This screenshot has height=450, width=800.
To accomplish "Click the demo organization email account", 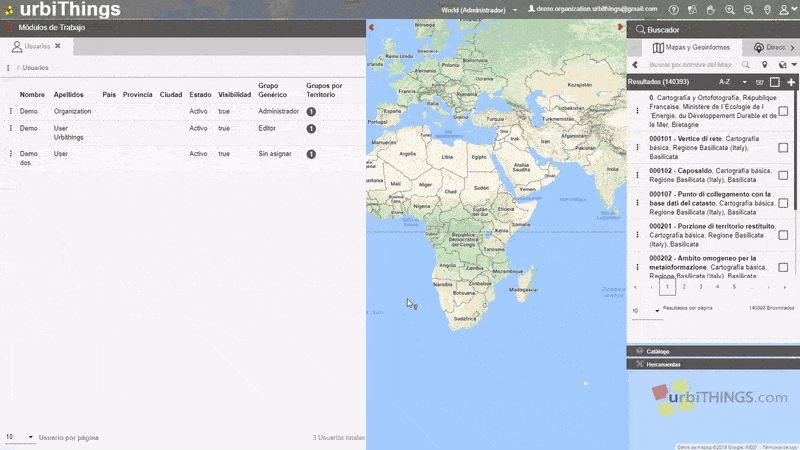I will point(592,9).
